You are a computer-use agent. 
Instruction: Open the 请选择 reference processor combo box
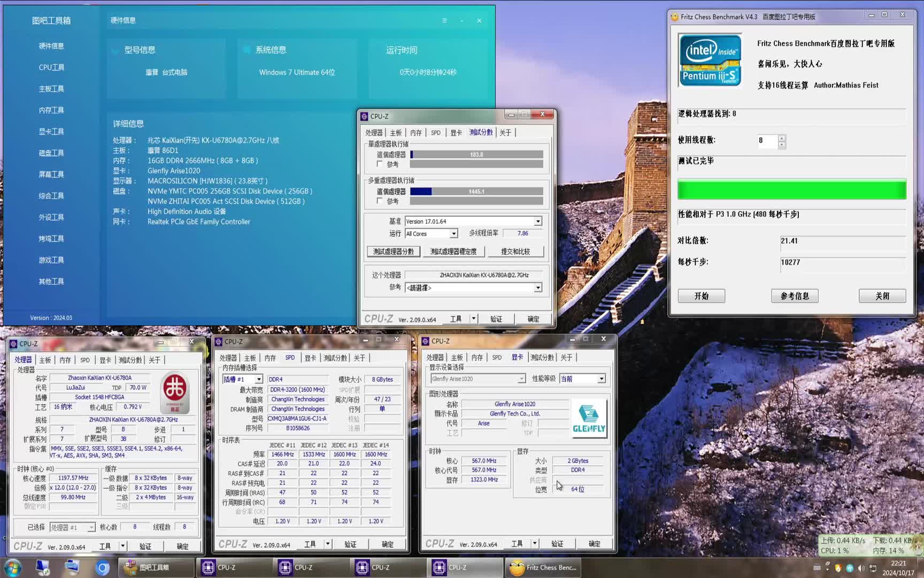pyautogui.click(x=473, y=288)
